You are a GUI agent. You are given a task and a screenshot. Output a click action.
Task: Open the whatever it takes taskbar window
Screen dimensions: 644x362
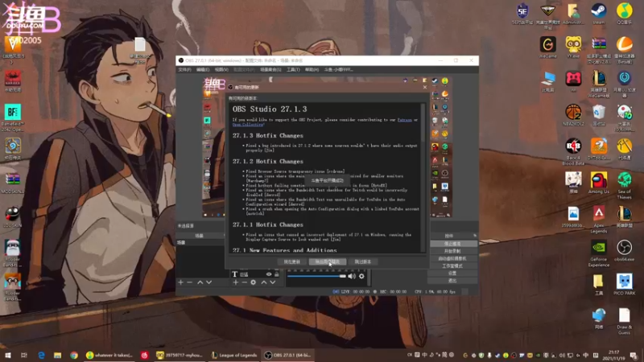109,355
